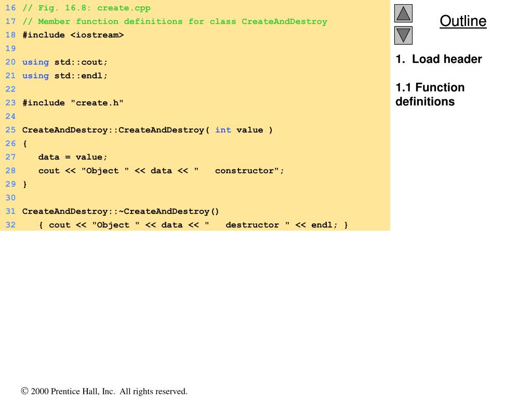Click line number 24
This screenshot has width=532, height=399.
(10, 116)
